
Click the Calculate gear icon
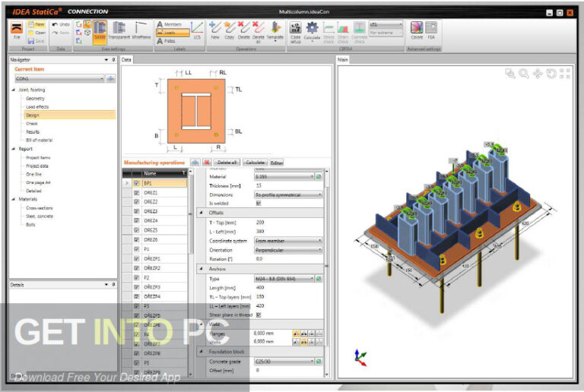click(312, 31)
